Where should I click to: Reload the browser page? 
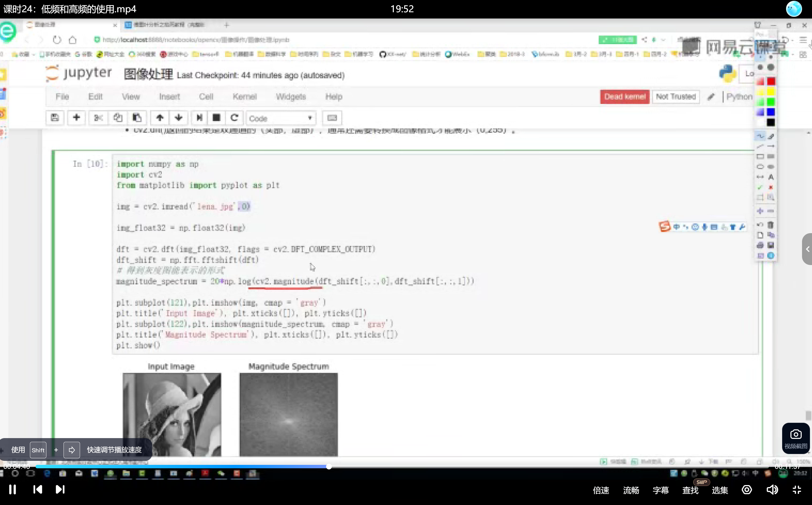coord(57,40)
